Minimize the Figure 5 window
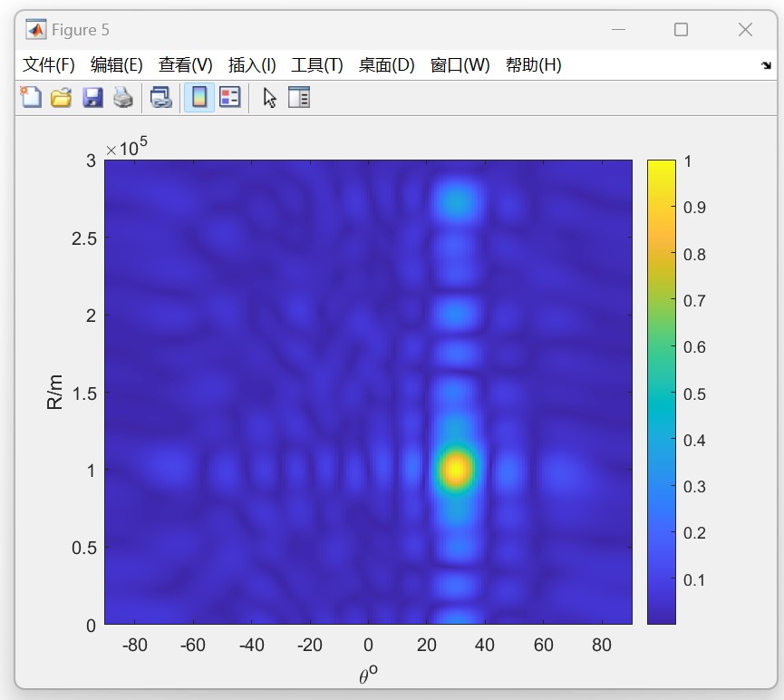 pos(618,30)
